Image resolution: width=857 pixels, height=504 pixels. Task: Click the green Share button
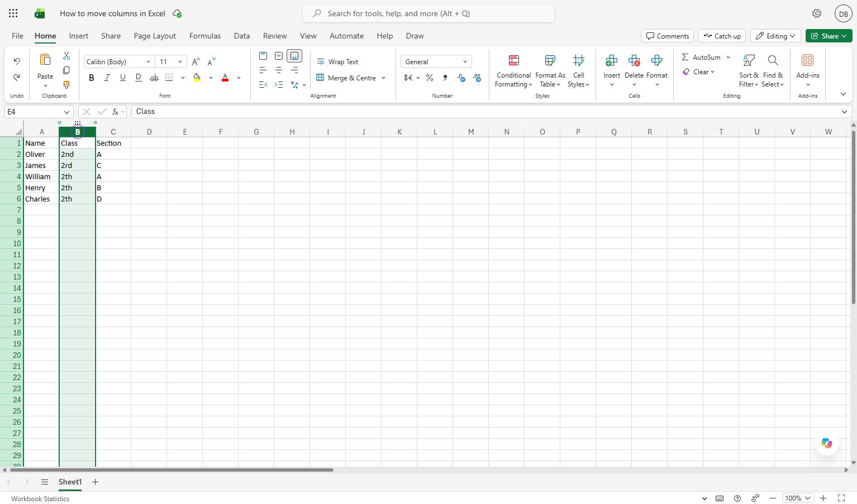829,36
